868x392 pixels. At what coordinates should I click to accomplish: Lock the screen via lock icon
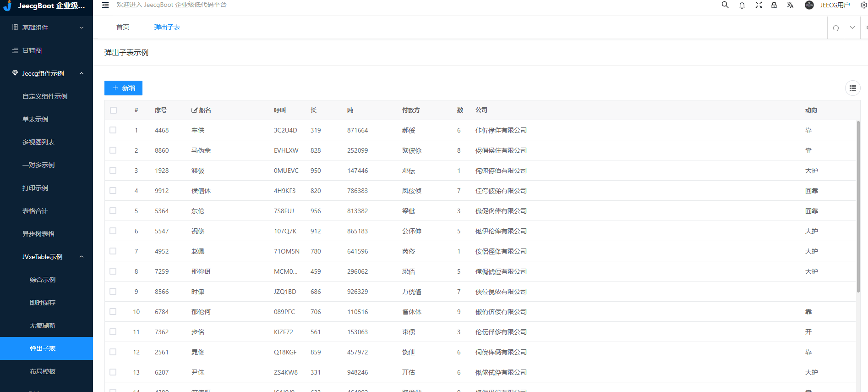pyautogui.click(x=774, y=5)
